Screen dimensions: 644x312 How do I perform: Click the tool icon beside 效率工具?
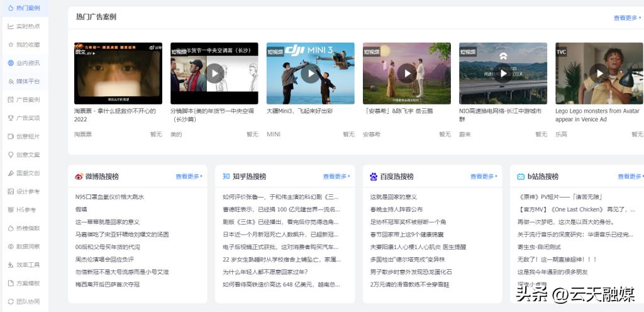pyautogui.click(x=11, y=265)
